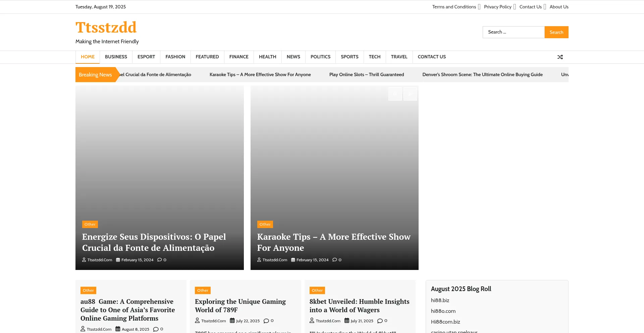Go to previous slide in Karaoke slider
Image resolution: width=644 pixels, height=333 pixels.
pyautogui.click(x=395, y=94)
